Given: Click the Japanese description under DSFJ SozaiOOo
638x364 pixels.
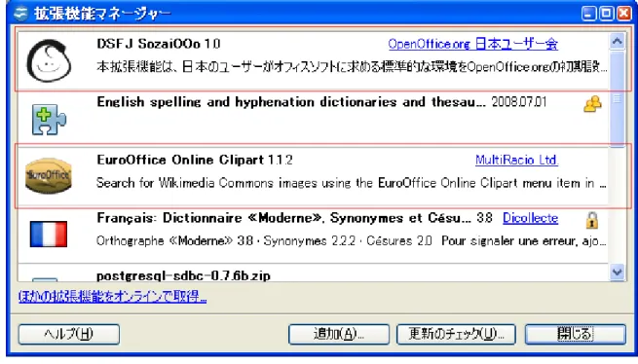Looking at the screenshot, I should (x=352, y=67).
